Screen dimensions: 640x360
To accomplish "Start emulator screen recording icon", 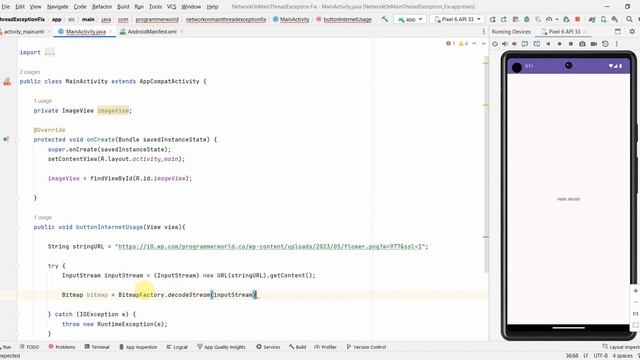I will point(594,44).
